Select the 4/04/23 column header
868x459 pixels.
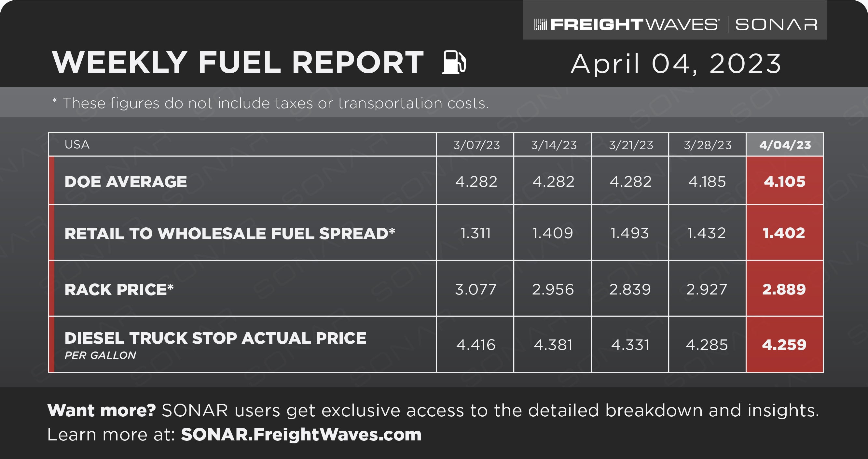(785, 145)
